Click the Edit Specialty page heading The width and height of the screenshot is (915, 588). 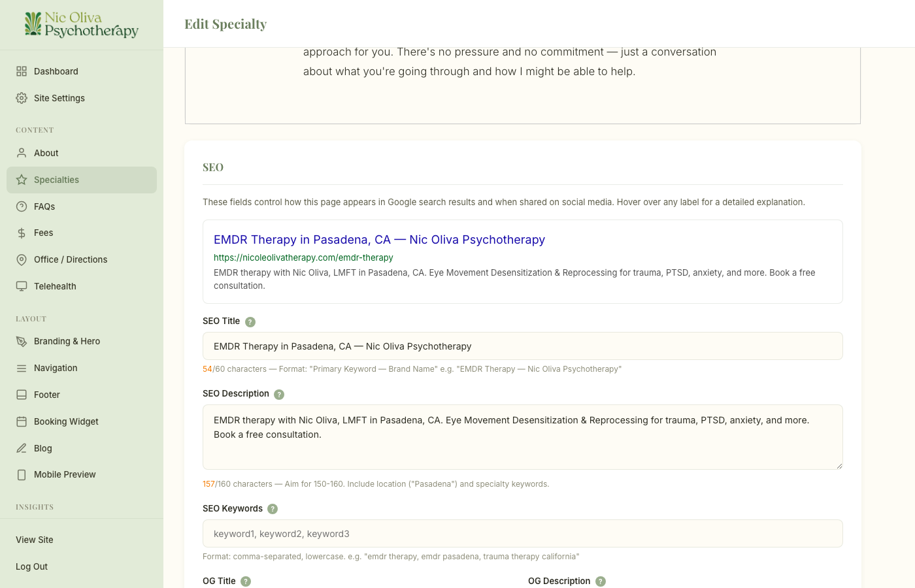225,24
